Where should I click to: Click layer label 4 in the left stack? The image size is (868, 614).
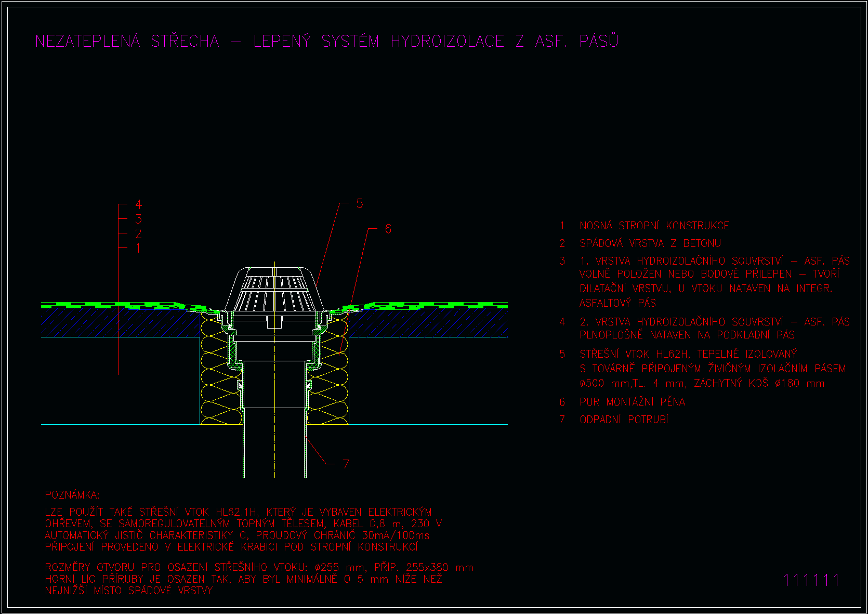[x=138, y=204]
